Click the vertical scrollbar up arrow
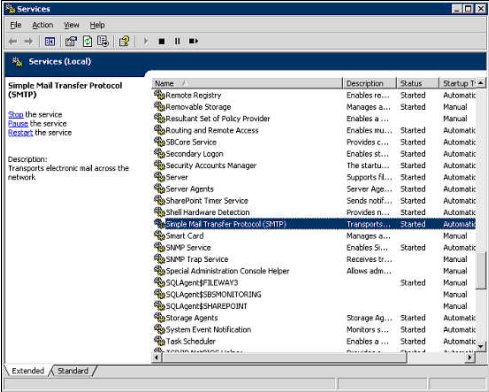The width and height of the screenshot is (489, 392). (481, 83)
